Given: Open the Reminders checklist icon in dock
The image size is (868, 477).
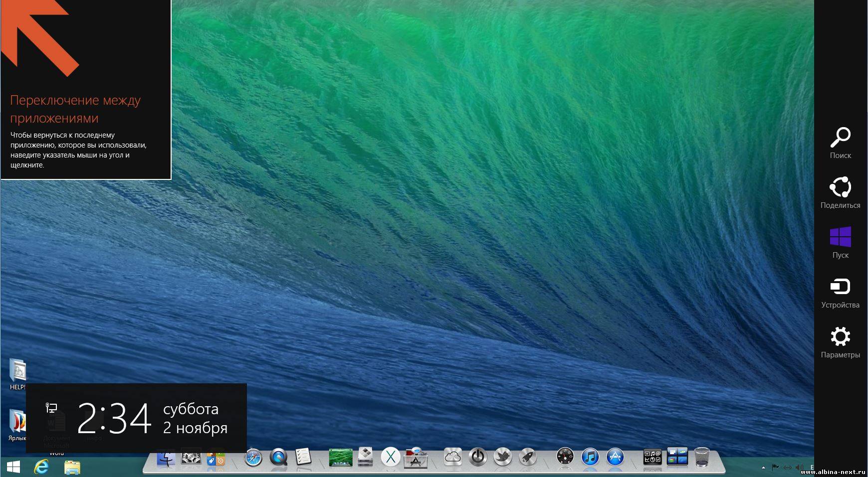Looking at the screenshot, I should point(303,457).
